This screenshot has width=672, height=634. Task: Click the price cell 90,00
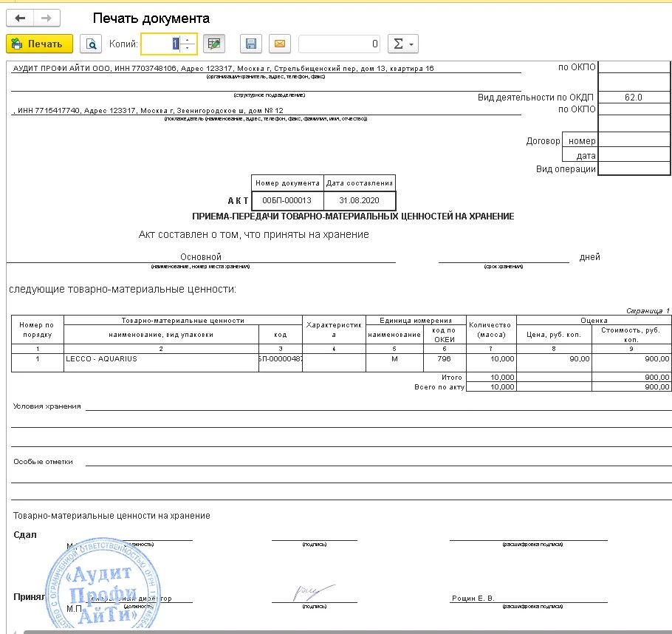554,363
